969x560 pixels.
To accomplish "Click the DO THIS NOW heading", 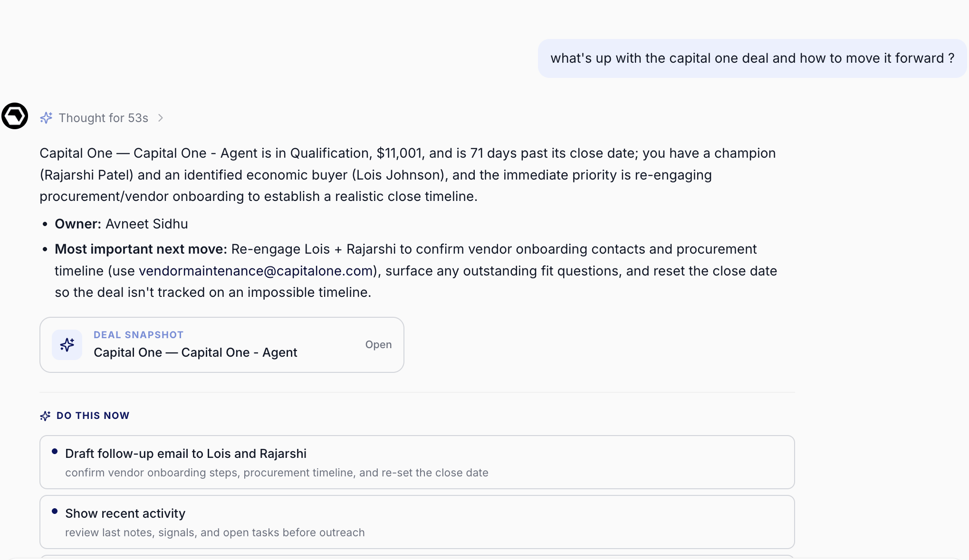I will (93, 416).
